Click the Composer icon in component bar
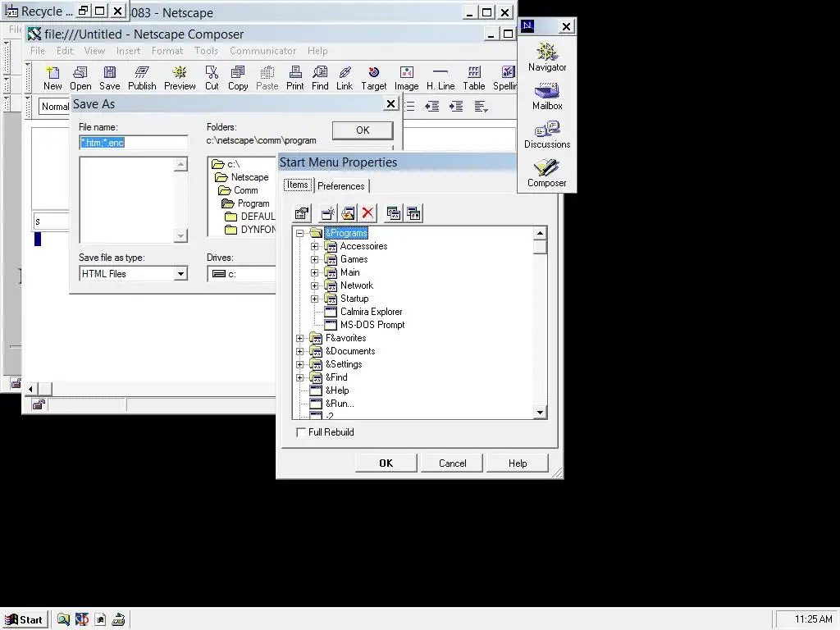 coord(547,173)
